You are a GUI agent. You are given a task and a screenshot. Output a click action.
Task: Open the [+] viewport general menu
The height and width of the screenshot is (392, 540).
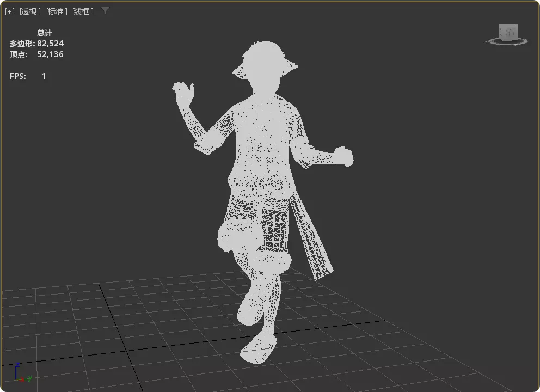(10, 11)
